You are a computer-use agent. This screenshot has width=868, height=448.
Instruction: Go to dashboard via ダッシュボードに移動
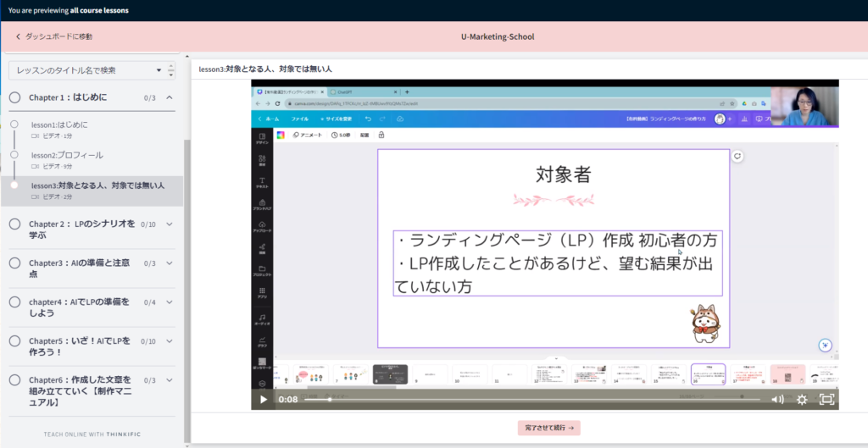(x=59, y=37)
